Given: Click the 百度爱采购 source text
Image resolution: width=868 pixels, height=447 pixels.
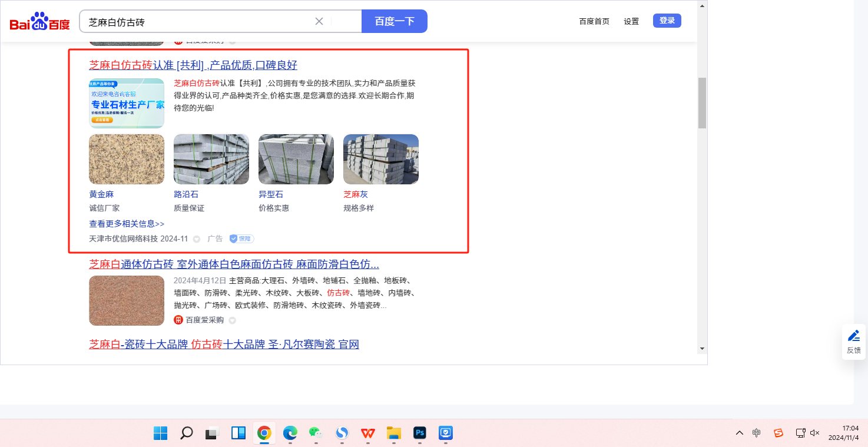Looking at the screenshot, I should [205, 320].
